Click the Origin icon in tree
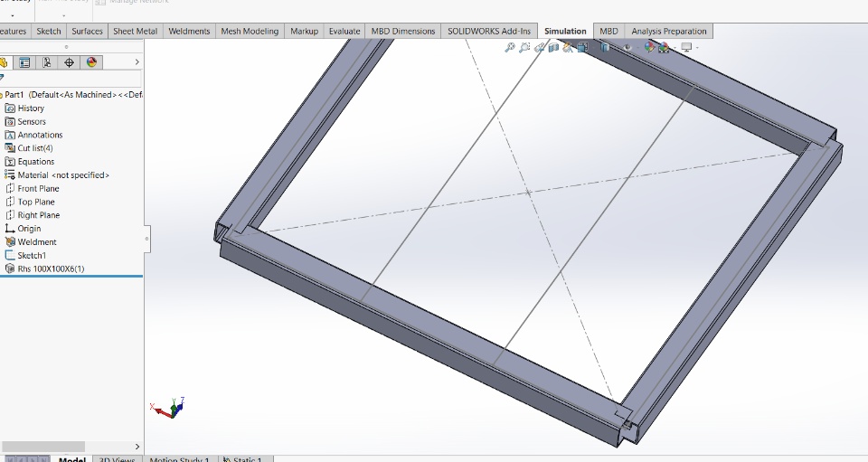 point(9,229)
